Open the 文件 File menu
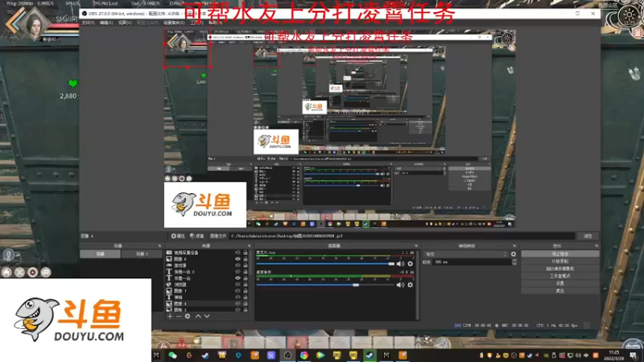Screen dimensions: 644x362 pyautogui.click(x=89, y=23)
